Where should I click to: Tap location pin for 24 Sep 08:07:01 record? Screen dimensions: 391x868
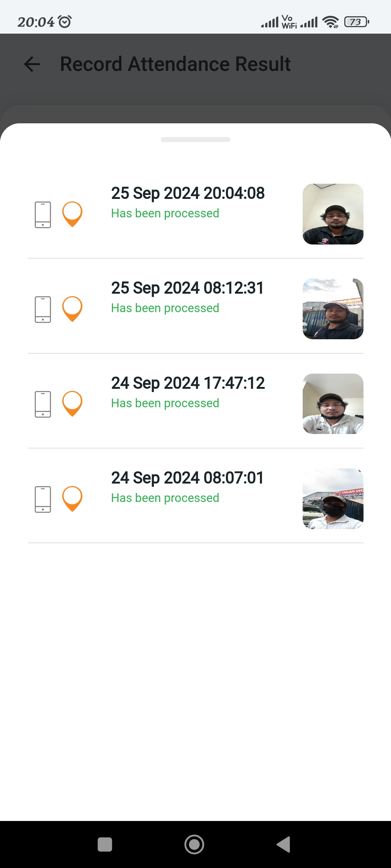[72, 498]
